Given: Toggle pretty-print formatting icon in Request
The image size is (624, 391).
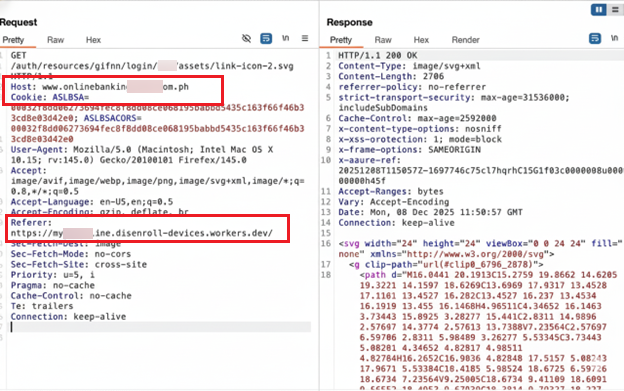Looking at the screenshot, I should (x=266, y=38).
